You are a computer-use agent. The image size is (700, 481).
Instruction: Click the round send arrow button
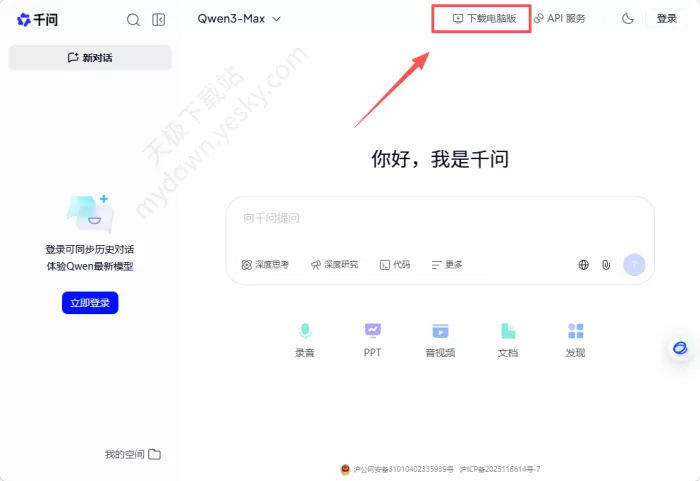click(634, 264)
